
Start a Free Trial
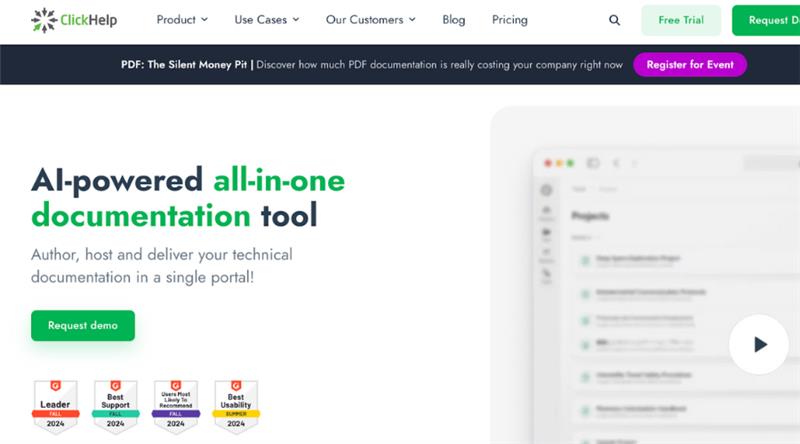click(x=681, y=20)
